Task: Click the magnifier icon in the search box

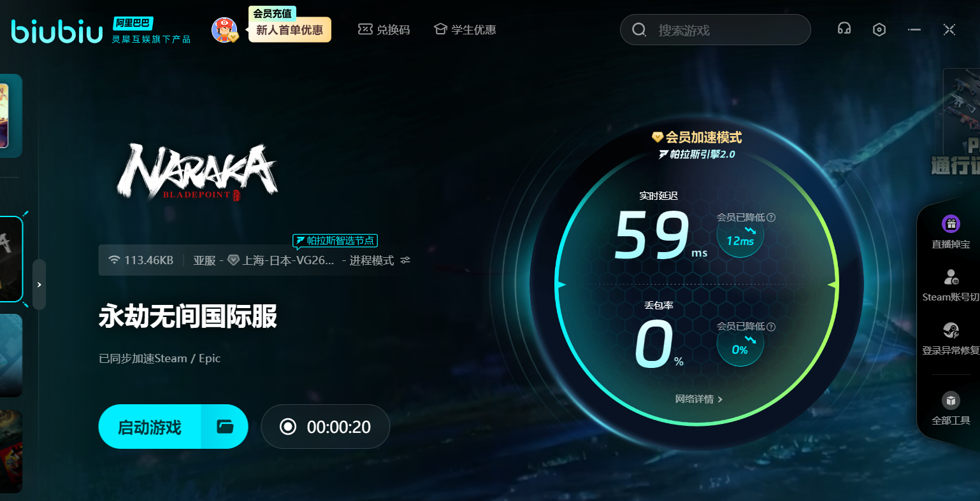Action: [x=639, y=30]
